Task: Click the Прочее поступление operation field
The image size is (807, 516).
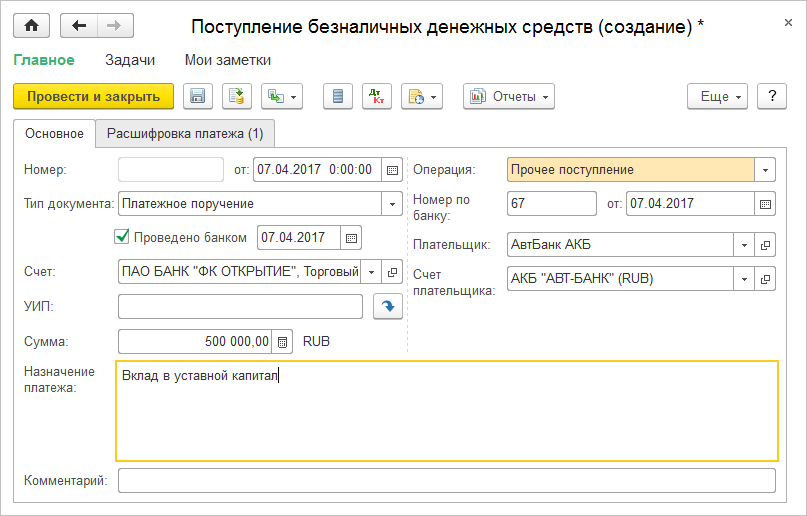Action: coord(631,170)
